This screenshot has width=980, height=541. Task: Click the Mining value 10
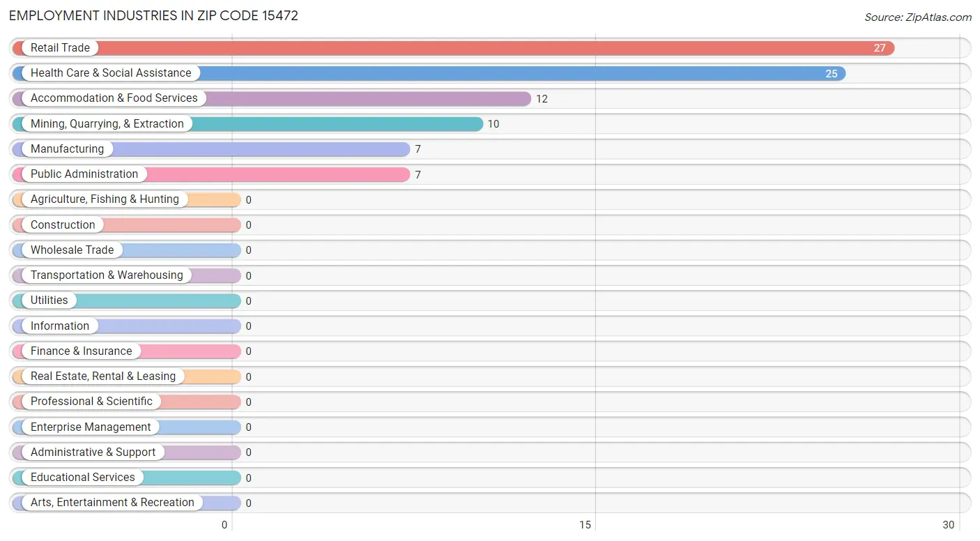(493, 124)
